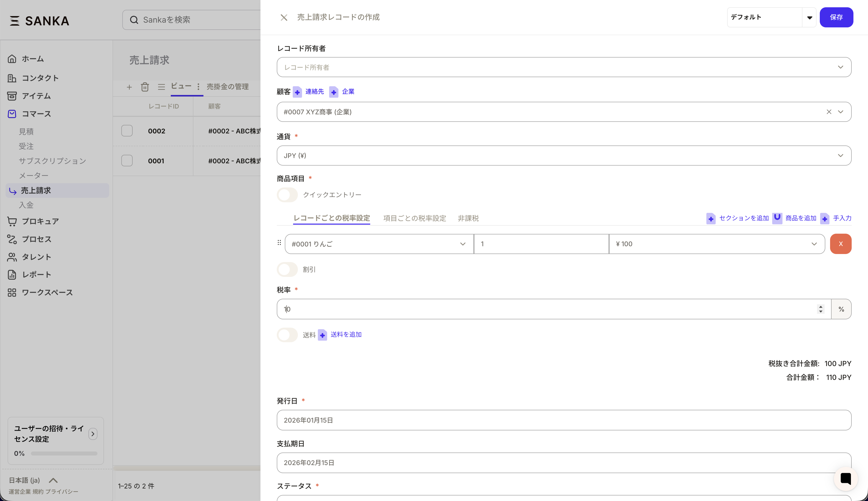
Task: Click the chat support bubble icon
Action: [x=845, y=478]
